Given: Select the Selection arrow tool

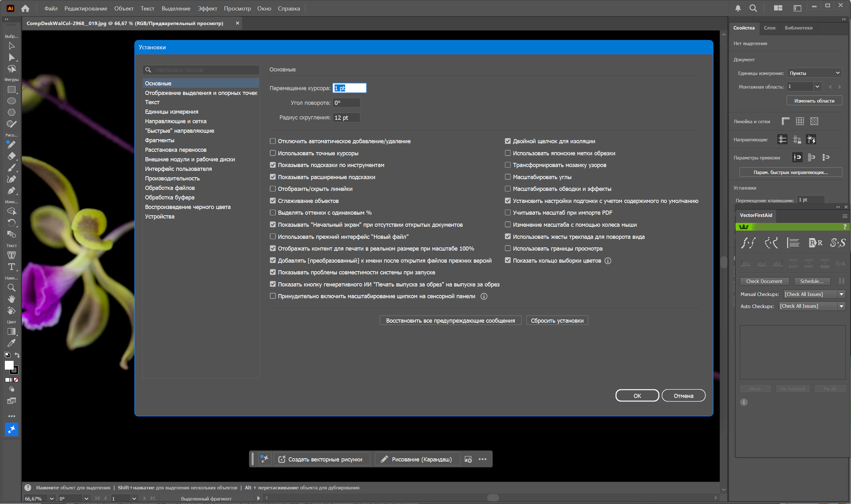Looking at the screenshot, I should pos(11,45).
